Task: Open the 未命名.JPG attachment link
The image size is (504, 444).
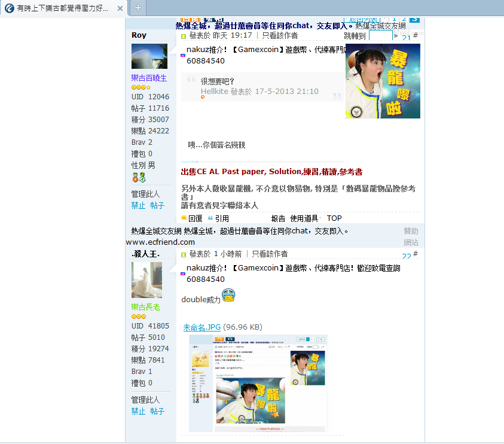Action: tap(201, 327)
